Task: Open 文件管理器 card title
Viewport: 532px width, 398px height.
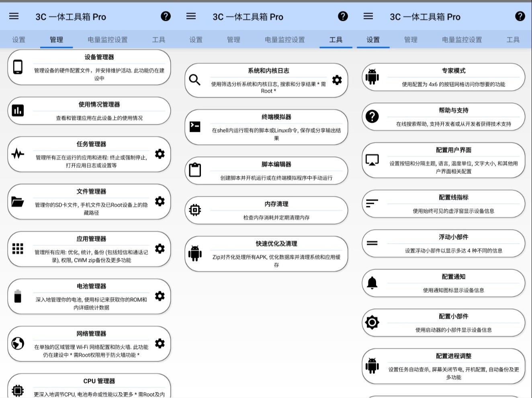Action: click(91, 191)
